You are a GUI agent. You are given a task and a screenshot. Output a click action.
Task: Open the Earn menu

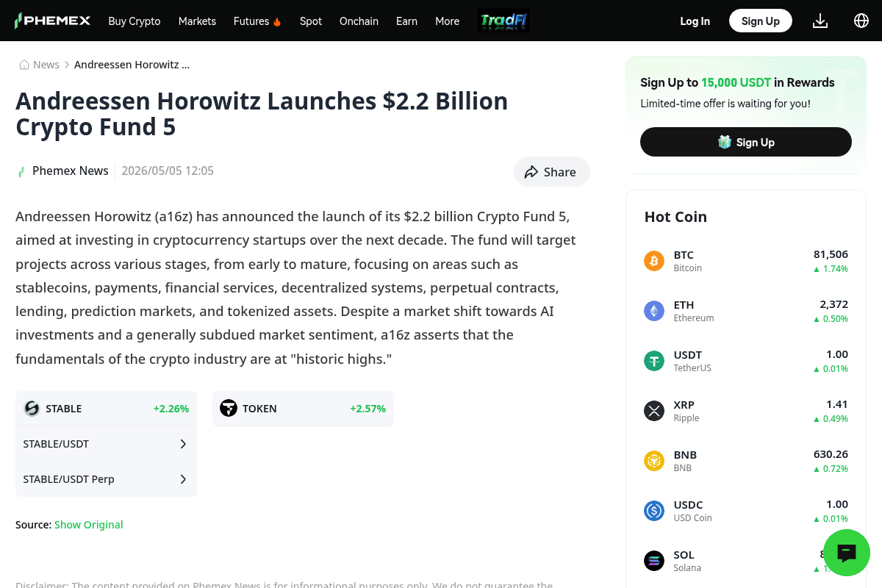(x=406, y=21)
